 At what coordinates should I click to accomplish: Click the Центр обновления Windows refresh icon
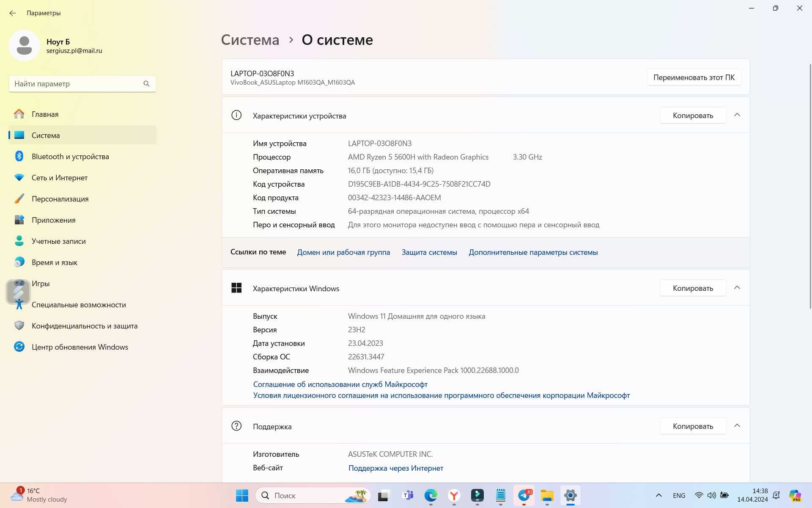pos(19,347)
